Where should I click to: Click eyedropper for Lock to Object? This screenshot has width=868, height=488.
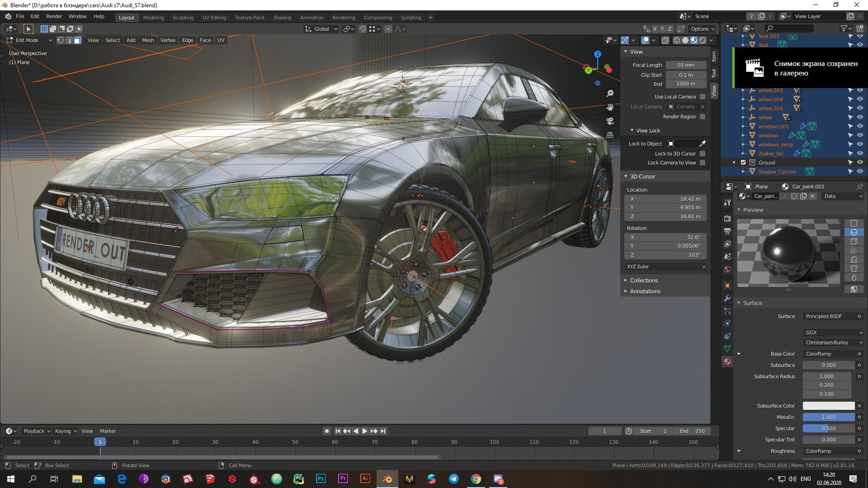tap(703, 144)
